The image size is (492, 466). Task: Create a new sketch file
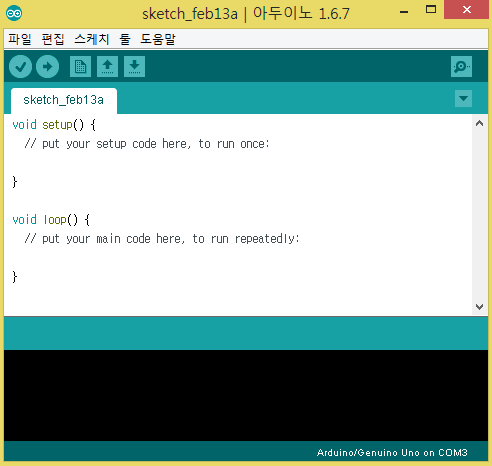(x=80, y=67)
